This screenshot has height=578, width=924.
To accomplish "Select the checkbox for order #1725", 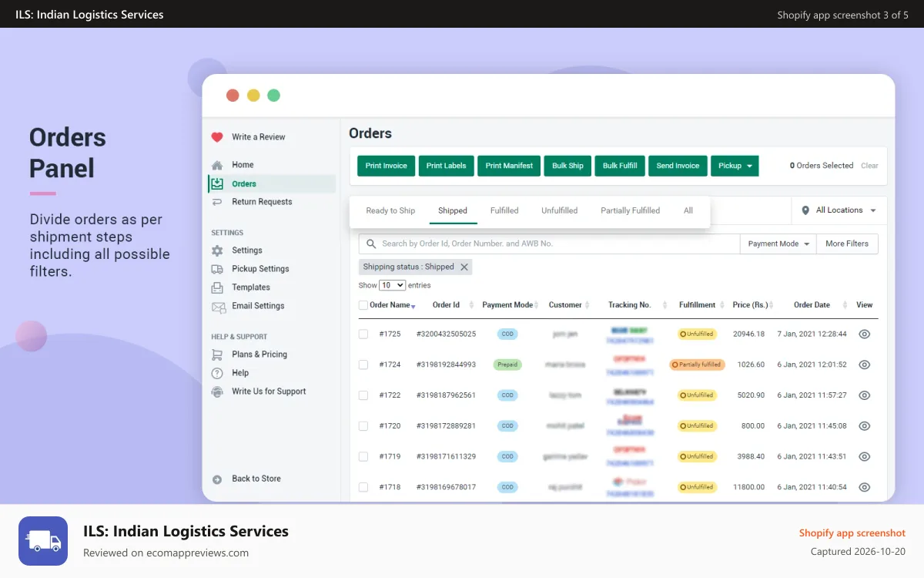I will [363, 334].
